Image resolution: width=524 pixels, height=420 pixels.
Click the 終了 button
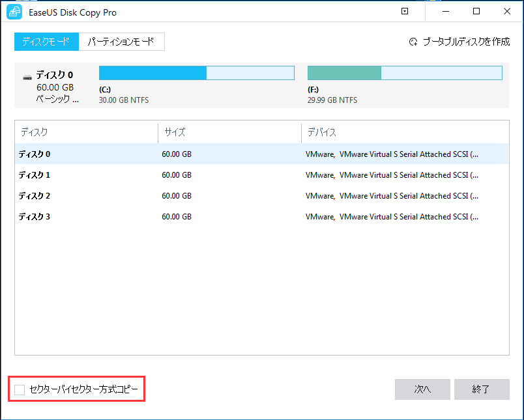(481, 389)
